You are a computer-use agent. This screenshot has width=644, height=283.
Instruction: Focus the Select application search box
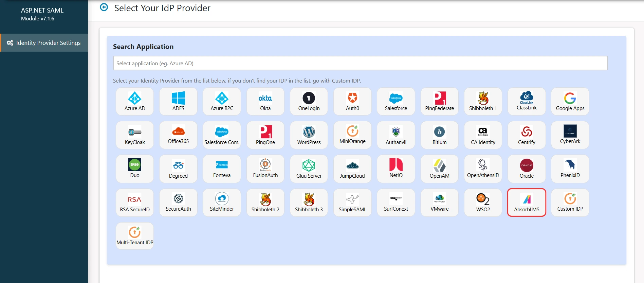click(x=360, y=63)
